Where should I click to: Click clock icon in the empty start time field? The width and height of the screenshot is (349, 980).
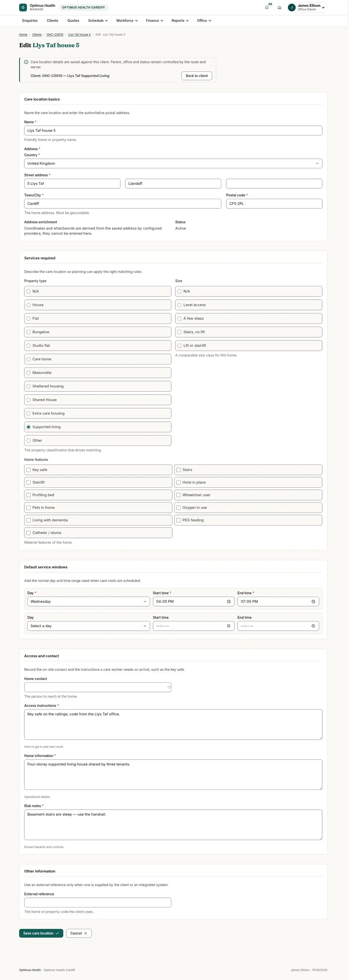point(228,626)
